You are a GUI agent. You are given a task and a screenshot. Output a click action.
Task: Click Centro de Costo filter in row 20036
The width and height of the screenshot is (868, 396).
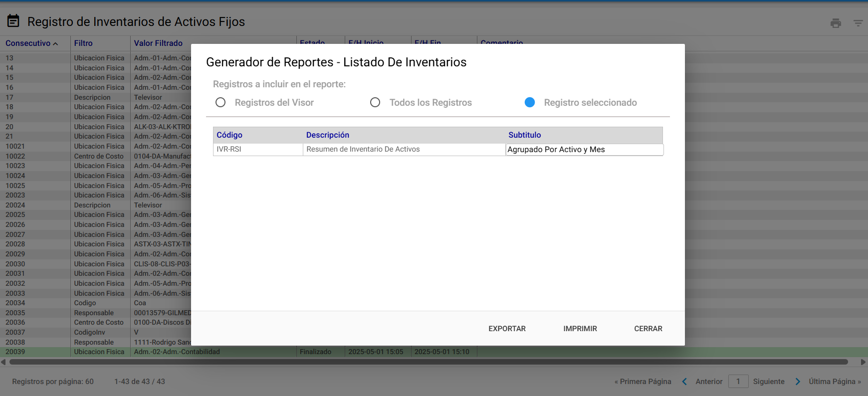tap(99, 323)
